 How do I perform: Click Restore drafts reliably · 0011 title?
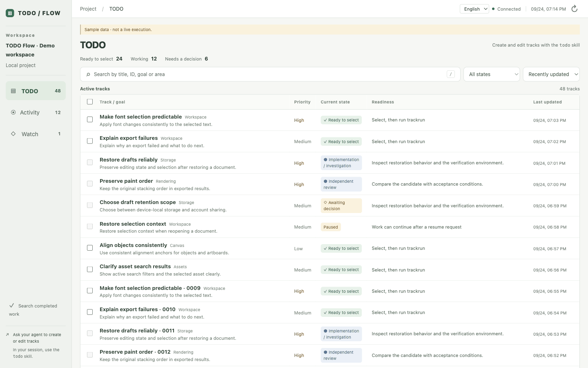click(137, 331)
